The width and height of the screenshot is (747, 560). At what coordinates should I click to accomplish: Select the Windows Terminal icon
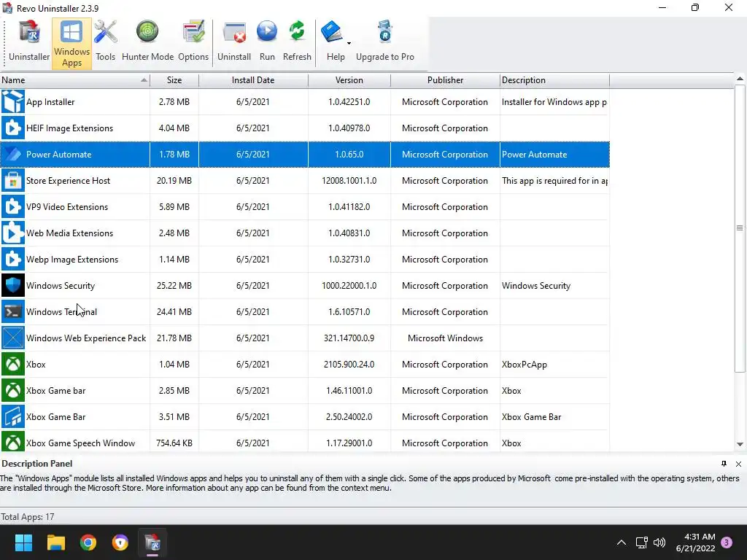pos(13,311)
